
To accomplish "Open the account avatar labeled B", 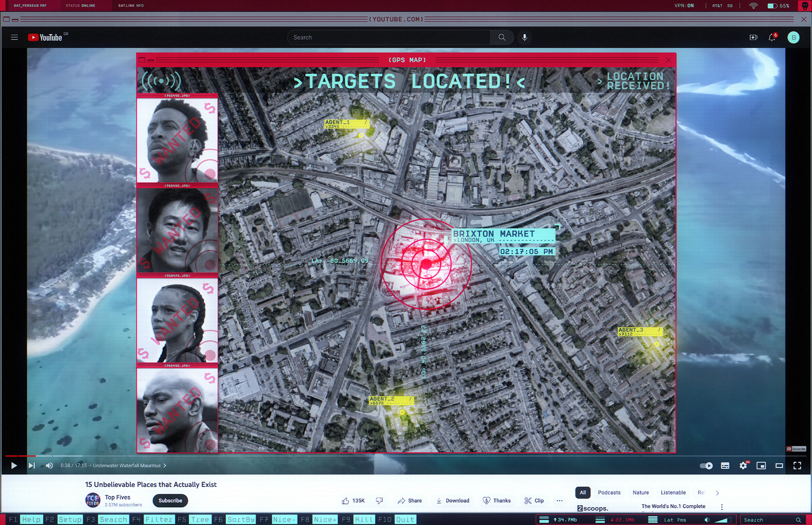I will pos(793,37).
